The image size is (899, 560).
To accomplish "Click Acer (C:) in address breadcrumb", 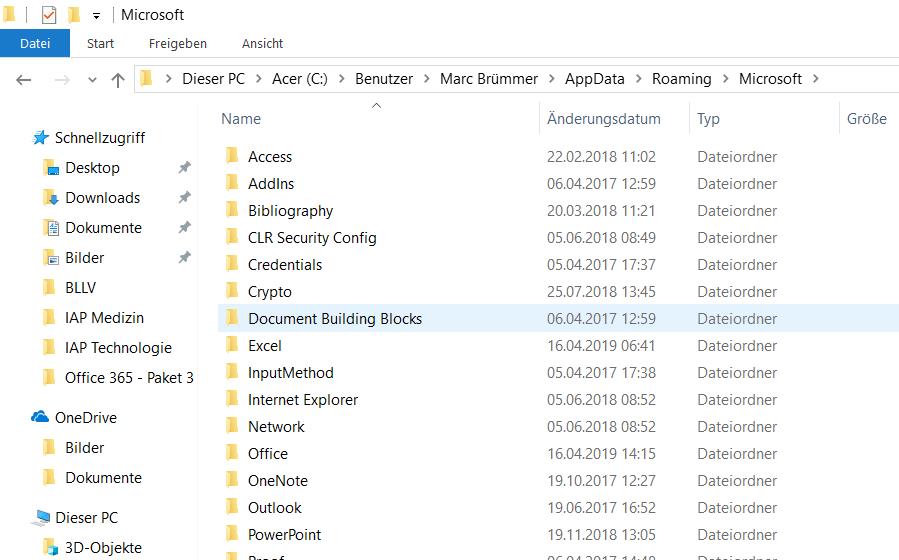I will (x=300, y=79).
